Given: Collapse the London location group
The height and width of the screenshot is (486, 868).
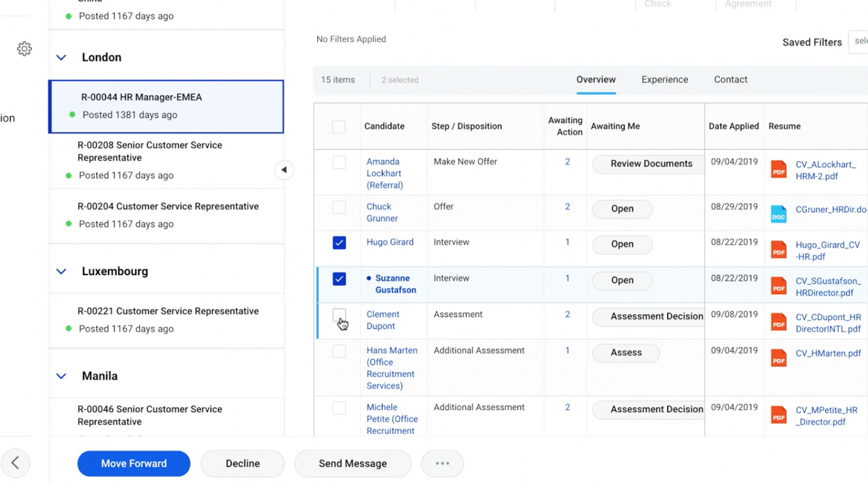Looking at the screenshot, I should [x=61, y=58].
